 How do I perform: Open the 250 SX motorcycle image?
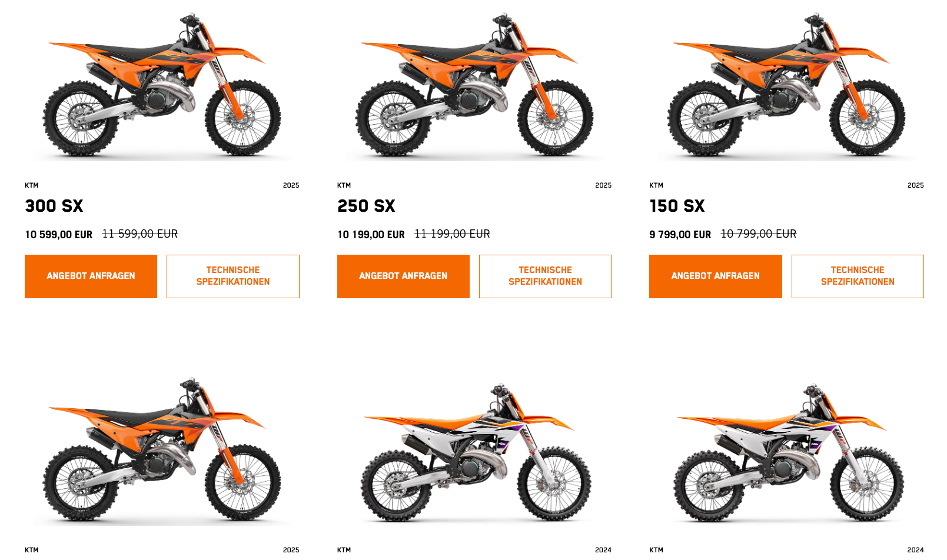tap(474, 85)
